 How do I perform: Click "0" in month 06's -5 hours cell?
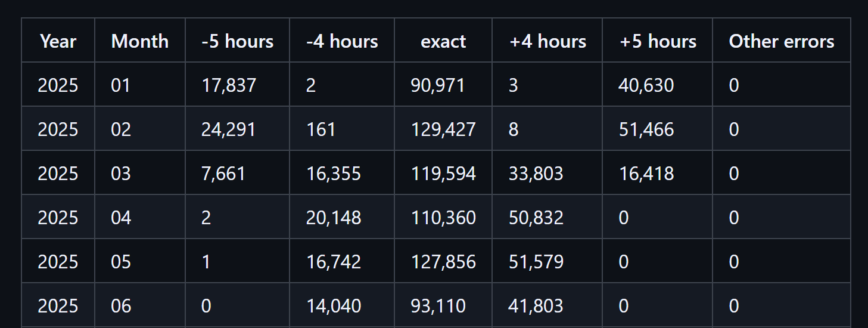[206, 306]
